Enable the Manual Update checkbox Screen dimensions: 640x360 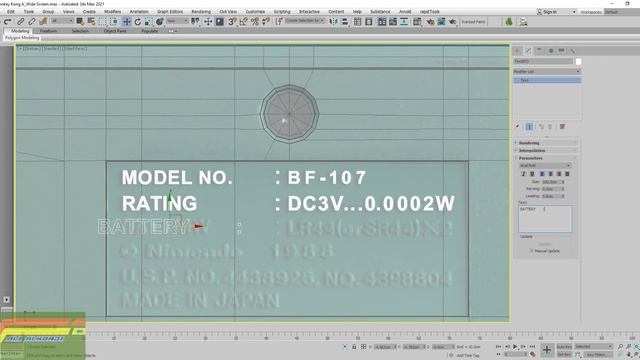pos(531,251)
